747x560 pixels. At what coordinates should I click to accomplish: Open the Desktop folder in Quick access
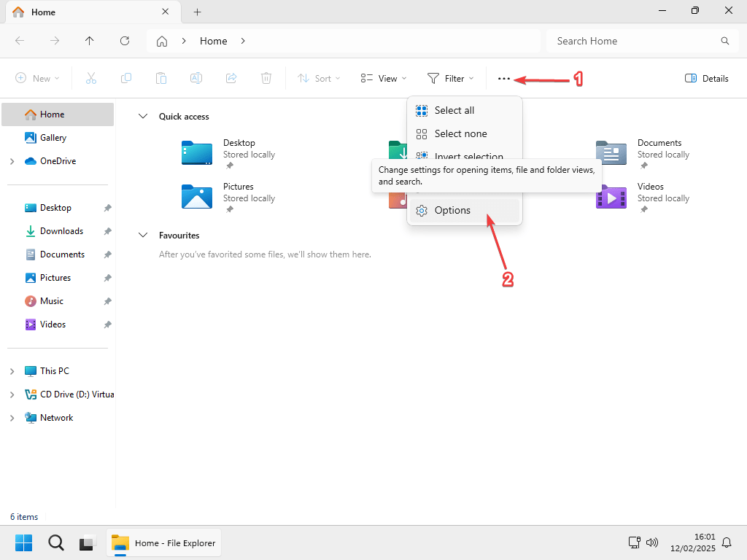point(198,153)
